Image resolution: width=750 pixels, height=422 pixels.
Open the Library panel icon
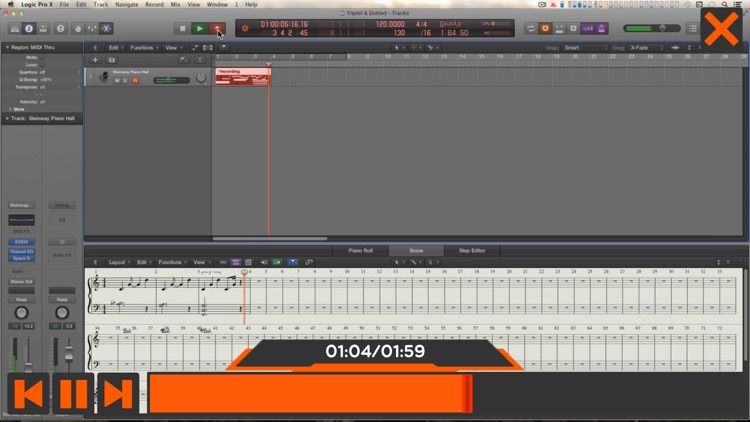tap(15, 29)
